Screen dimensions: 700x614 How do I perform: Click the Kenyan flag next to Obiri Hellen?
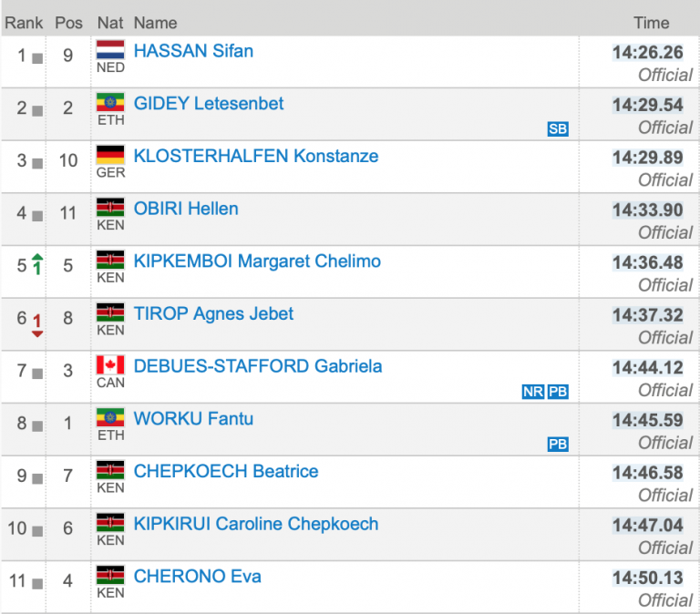pos(110,208)
